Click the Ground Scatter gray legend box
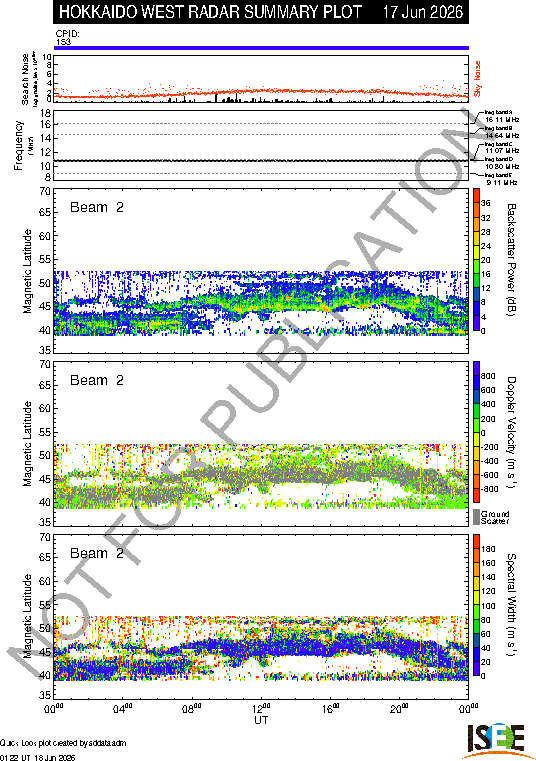This screenshot has width=536, height=761. point(476,517)
